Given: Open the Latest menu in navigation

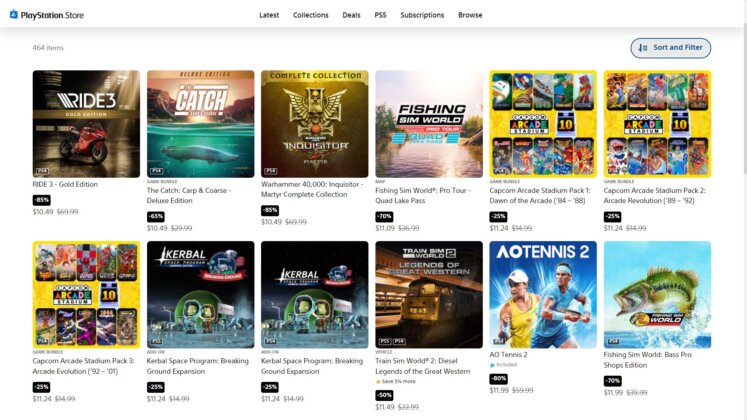Looking at the screenshot, I should [x=269, y=15].
